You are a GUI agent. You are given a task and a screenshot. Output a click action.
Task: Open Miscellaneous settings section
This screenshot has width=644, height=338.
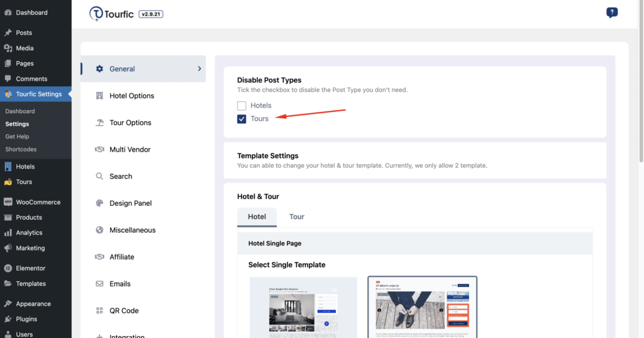pos(143,230)
